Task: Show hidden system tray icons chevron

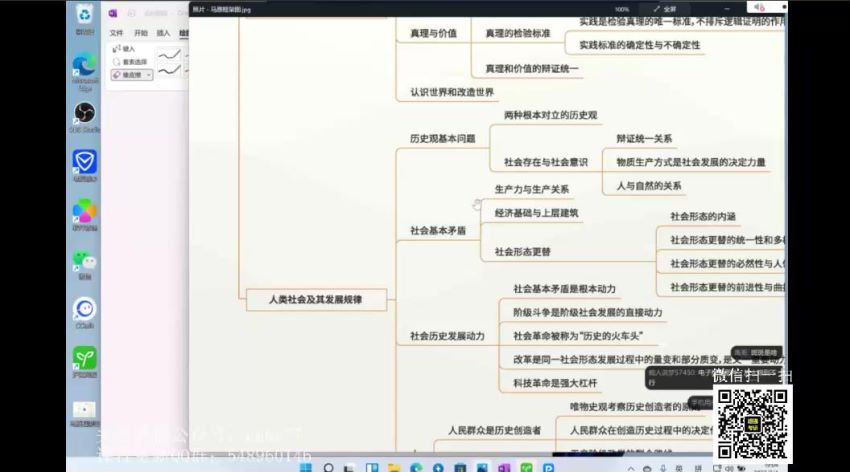Action: coord(631,469)
